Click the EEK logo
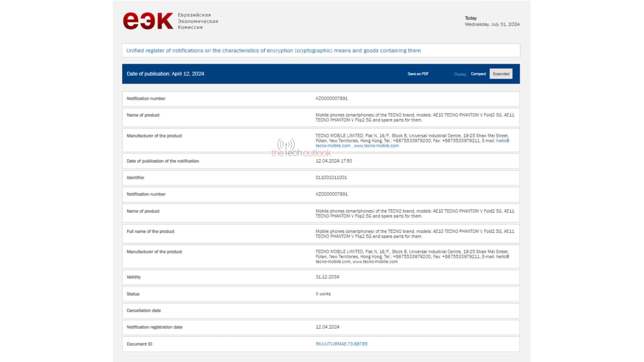 pos(148,21)
